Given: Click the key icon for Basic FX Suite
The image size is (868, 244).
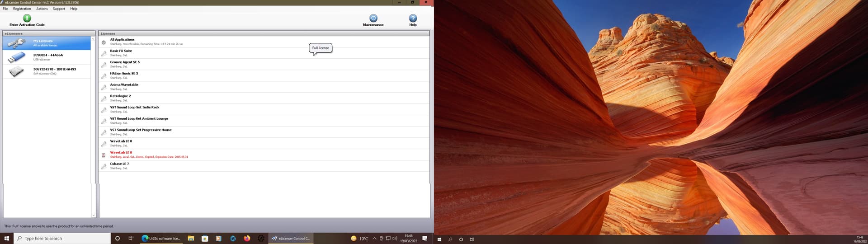Looking at the screenshot, I should tap(104, 53).
